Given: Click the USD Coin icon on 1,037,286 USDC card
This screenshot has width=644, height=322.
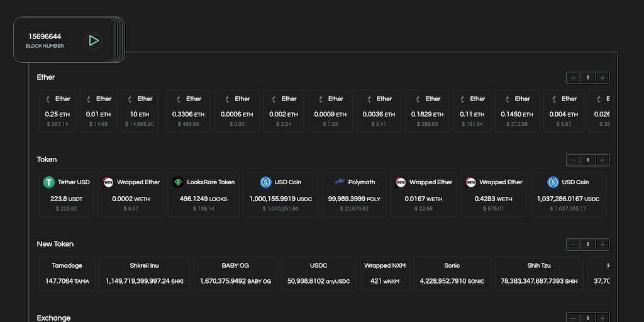Looking at the screenshot, I should tap(553, 182).
